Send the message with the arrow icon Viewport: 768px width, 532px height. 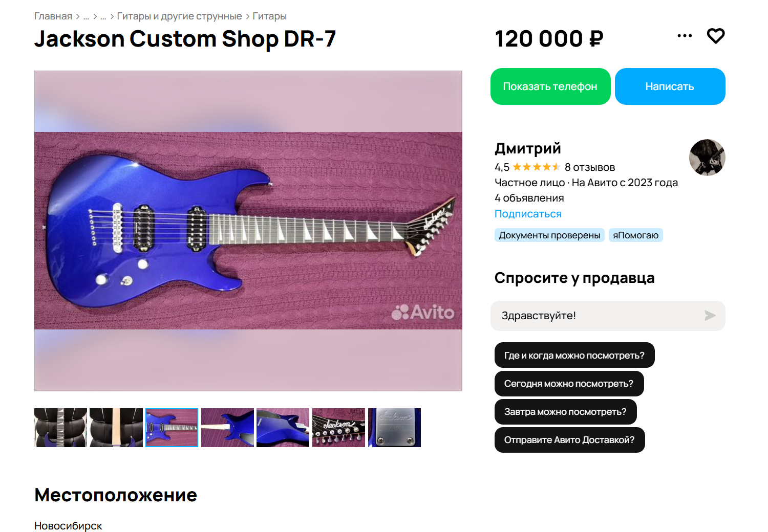tap(710, 316)
